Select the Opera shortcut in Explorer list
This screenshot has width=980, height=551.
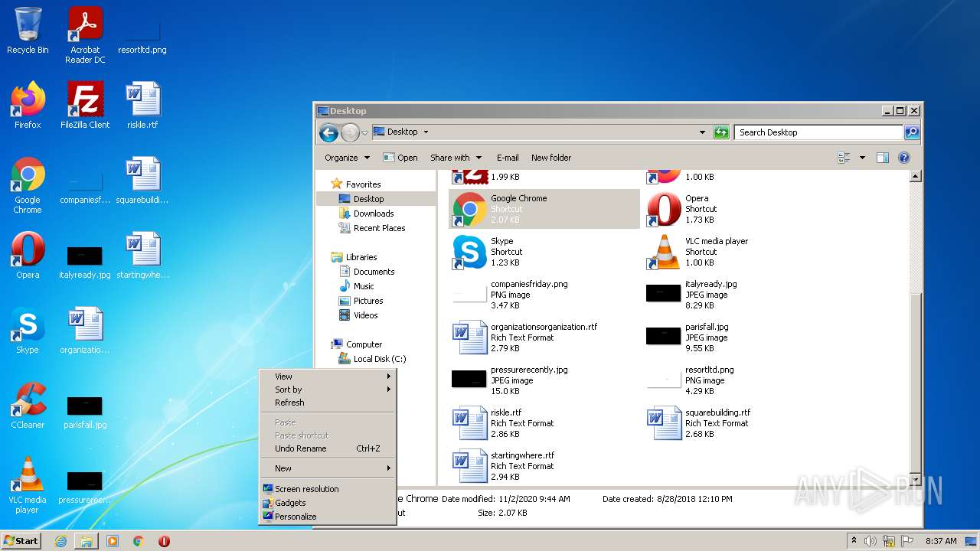738,209
